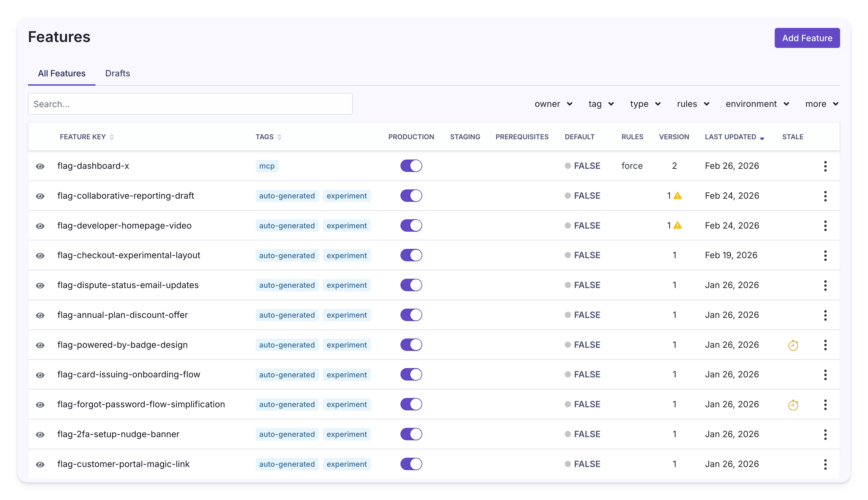The width and height of the screenshot is (868, 500).
Task: Click the experiment tag on flag-card-issuing-onboarding-flow
Action: 347,375
